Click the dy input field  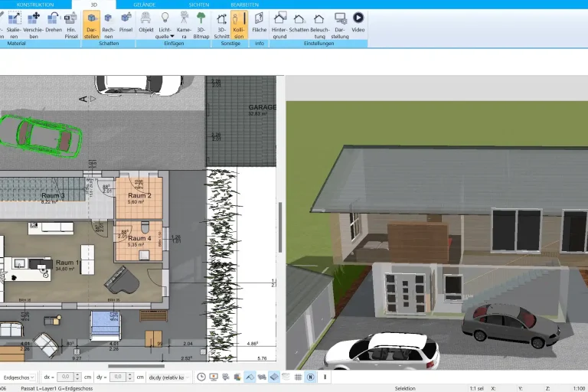(118, 377)
